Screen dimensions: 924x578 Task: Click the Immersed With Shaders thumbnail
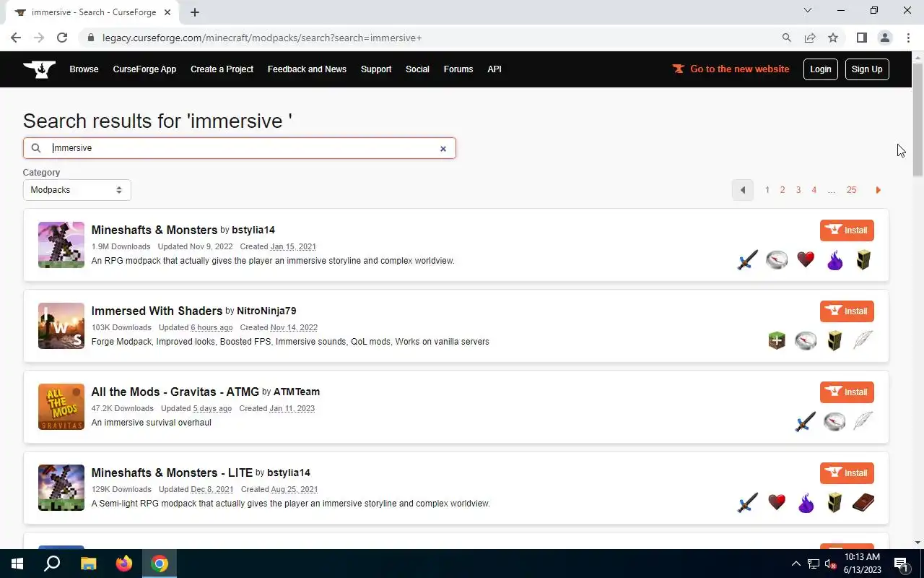tap(61, 326)
